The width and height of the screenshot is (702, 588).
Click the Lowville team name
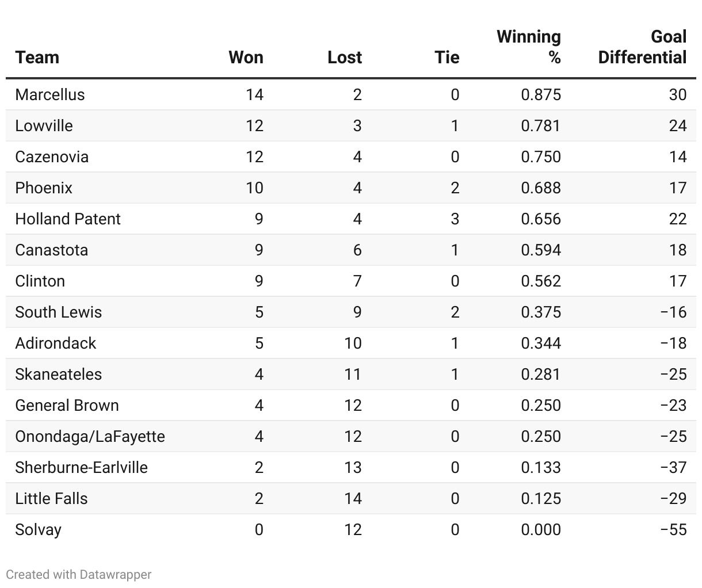(x=44, y=125)
